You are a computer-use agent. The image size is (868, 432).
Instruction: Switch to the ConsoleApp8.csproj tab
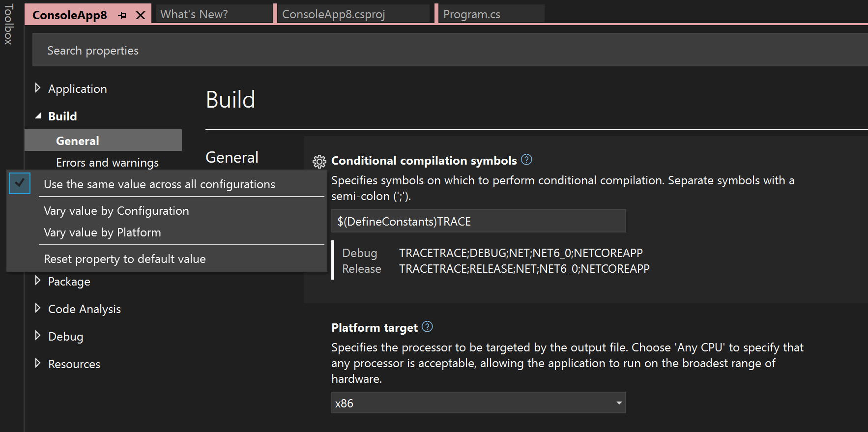point(333,14)
